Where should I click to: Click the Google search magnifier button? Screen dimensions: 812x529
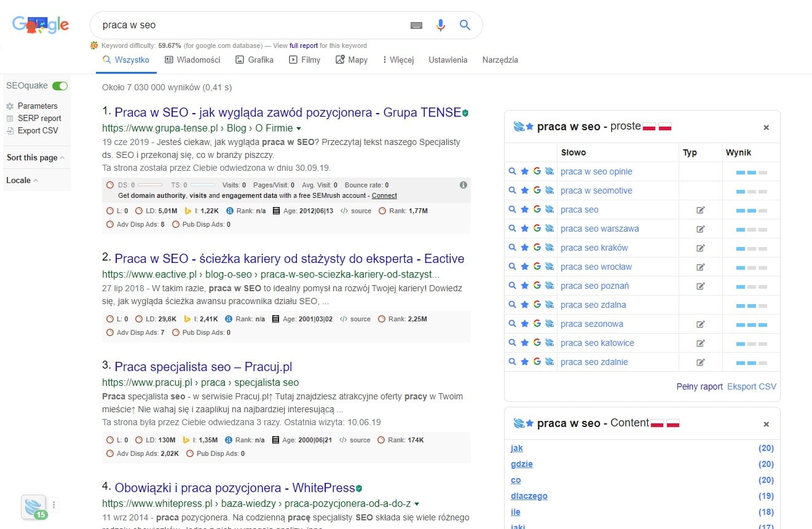465,25
